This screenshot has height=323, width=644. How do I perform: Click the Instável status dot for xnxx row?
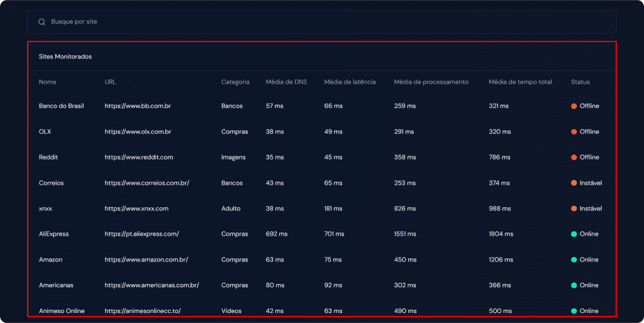(574, 209)
